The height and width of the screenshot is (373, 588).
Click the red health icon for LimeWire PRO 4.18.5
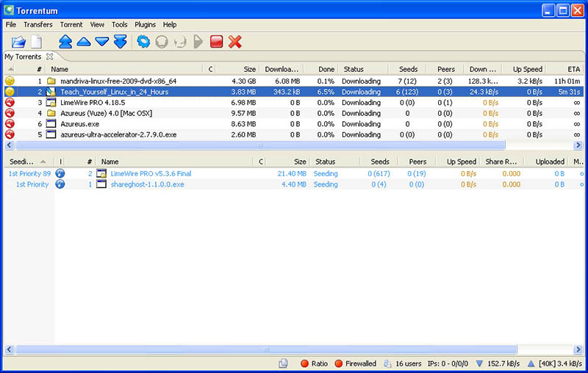point(10,102)
